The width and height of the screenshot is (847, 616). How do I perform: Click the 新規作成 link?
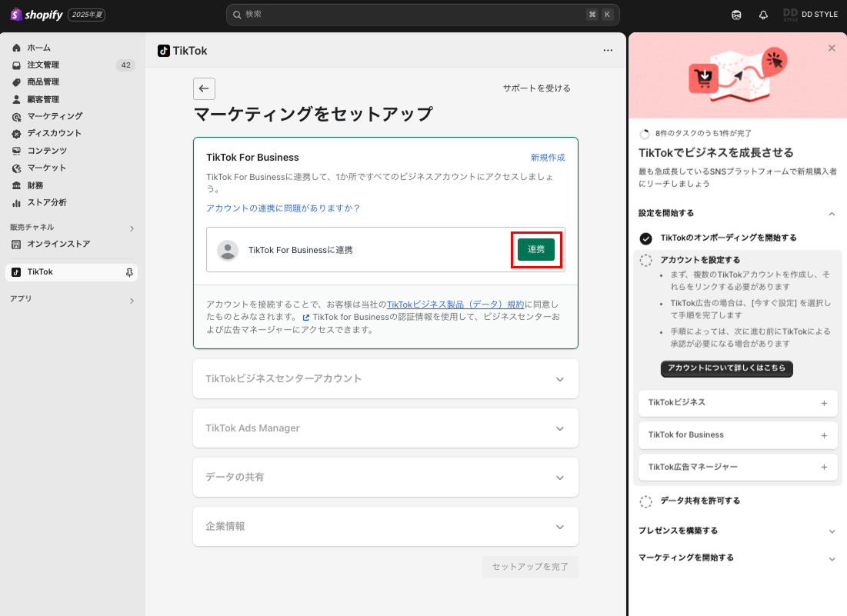(x=548, y=158)
